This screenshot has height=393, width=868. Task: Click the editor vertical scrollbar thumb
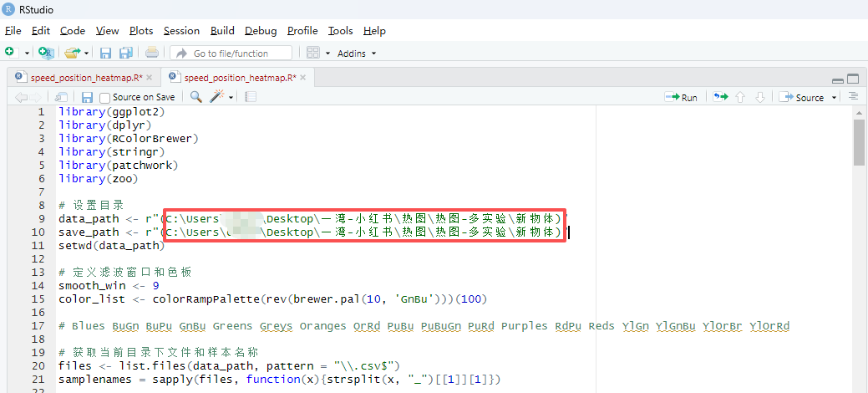859,142
